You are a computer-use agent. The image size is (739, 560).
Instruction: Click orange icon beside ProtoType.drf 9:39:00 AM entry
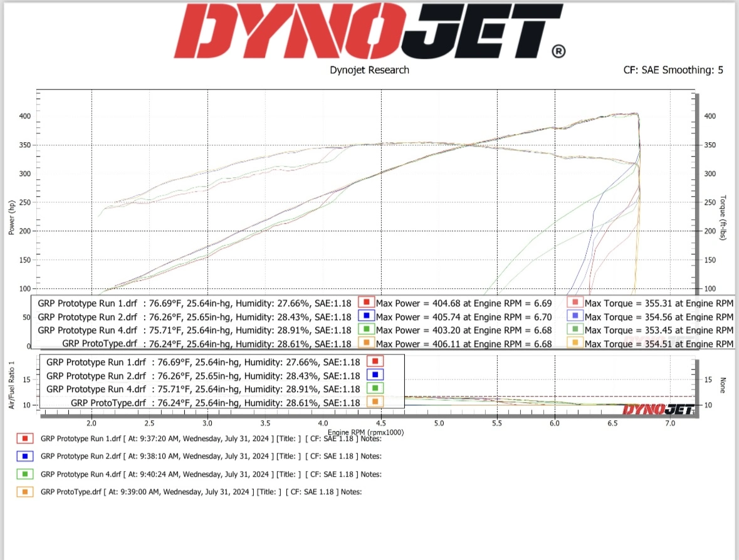tap(25, 492)
